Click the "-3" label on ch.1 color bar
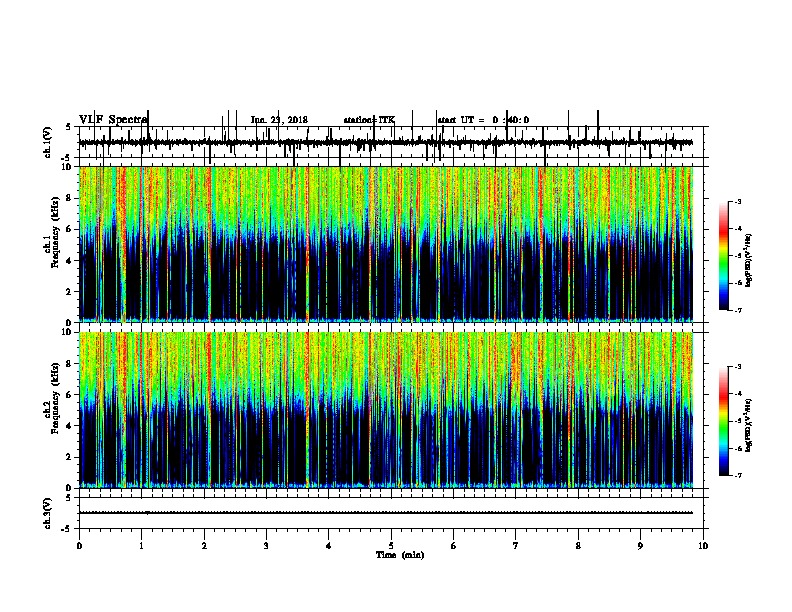The height and width of the screenshot is (612, 792). [x=738, y=201]
